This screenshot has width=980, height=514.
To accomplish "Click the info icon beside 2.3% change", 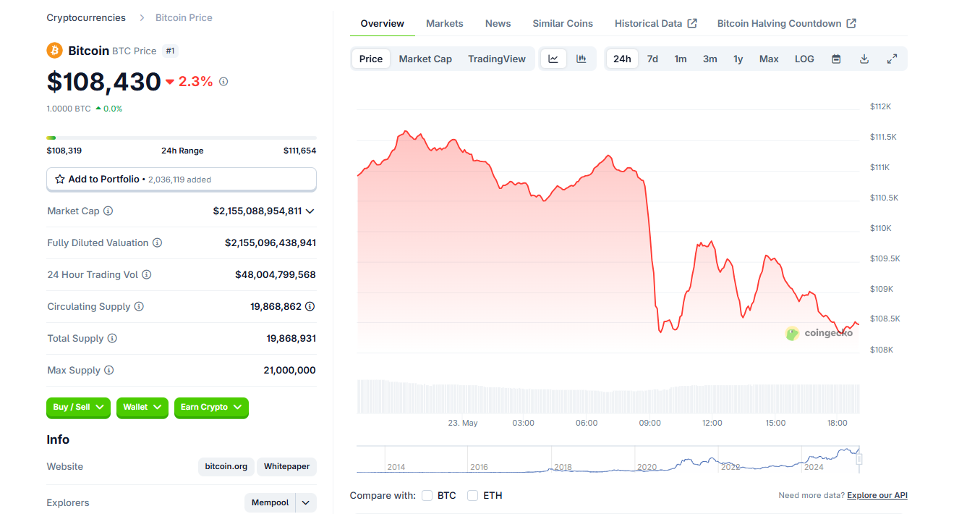I will tap(223, 82).
